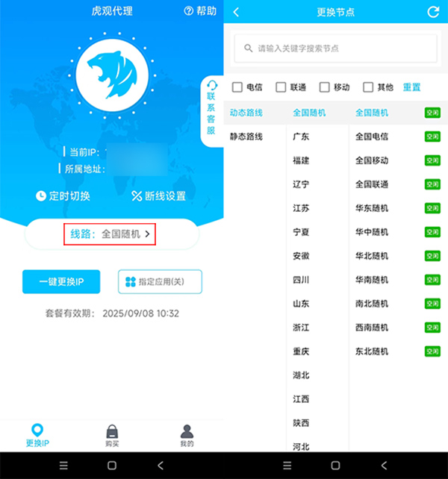Open 断线设置 disconnect settings
The width and height of the screenshot is (448, 479).
(x=158, y=196)
